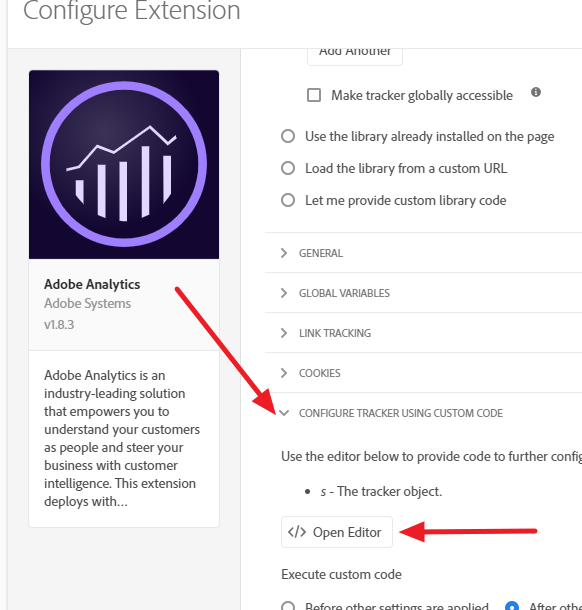The height and width of the screenshot is (610, 582).
Task: Choose Let me provide custom library code
Action: [x=288, y=200]
